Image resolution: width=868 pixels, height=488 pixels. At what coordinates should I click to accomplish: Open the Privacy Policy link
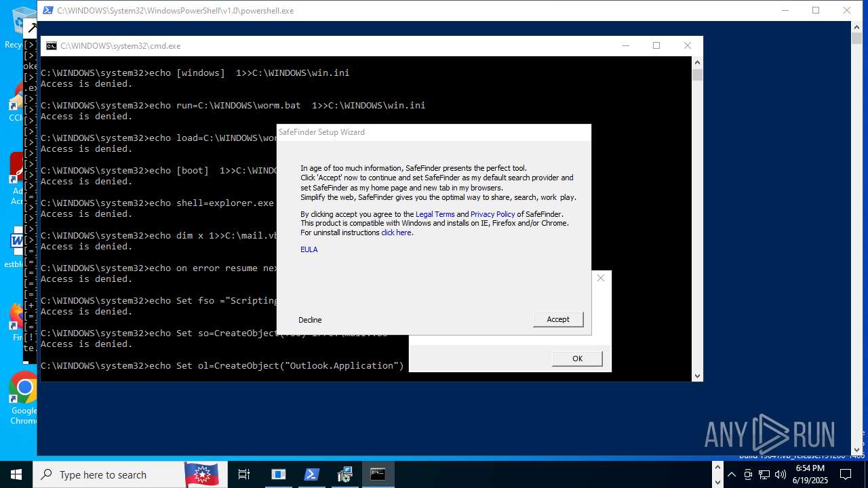pos(493,214)
